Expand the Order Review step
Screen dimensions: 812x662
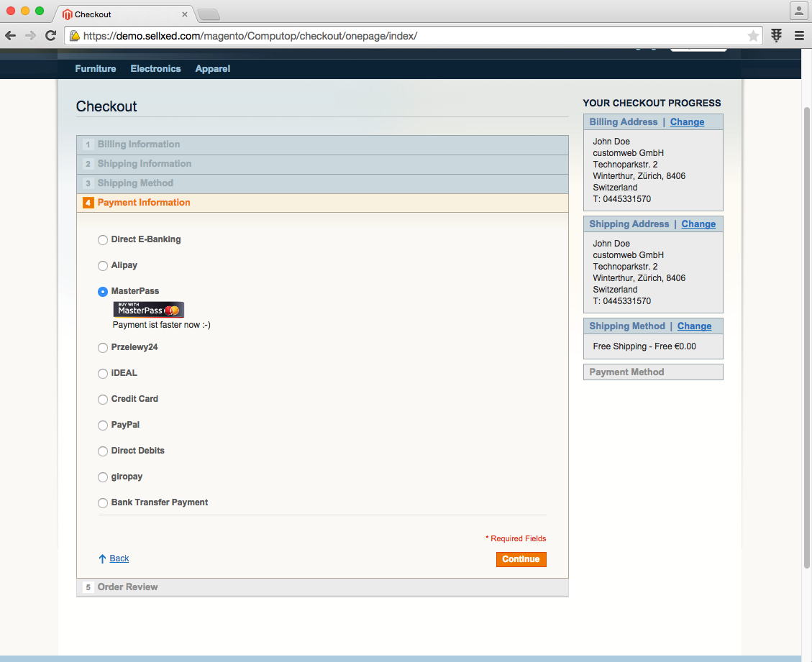322,587
